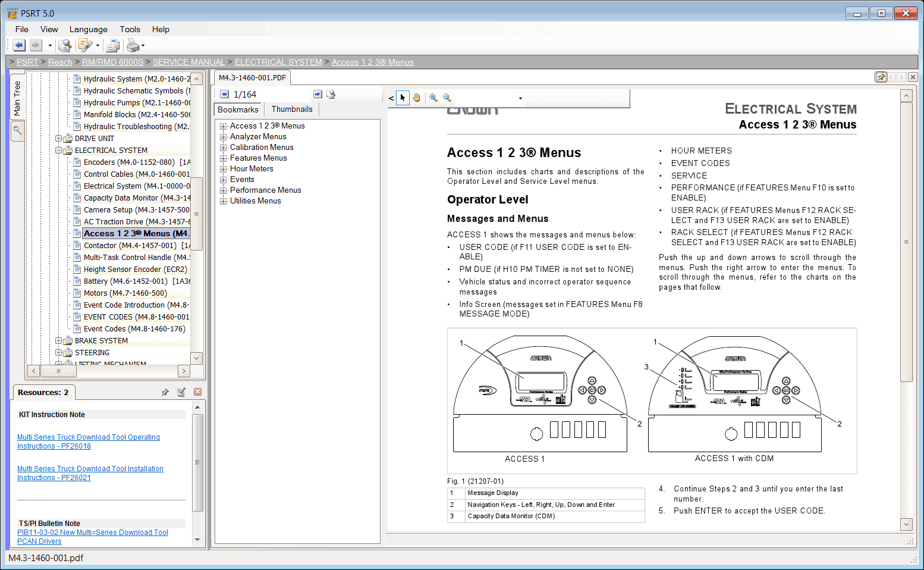Click the Battery document icon in tree

[x=77, y=281]
